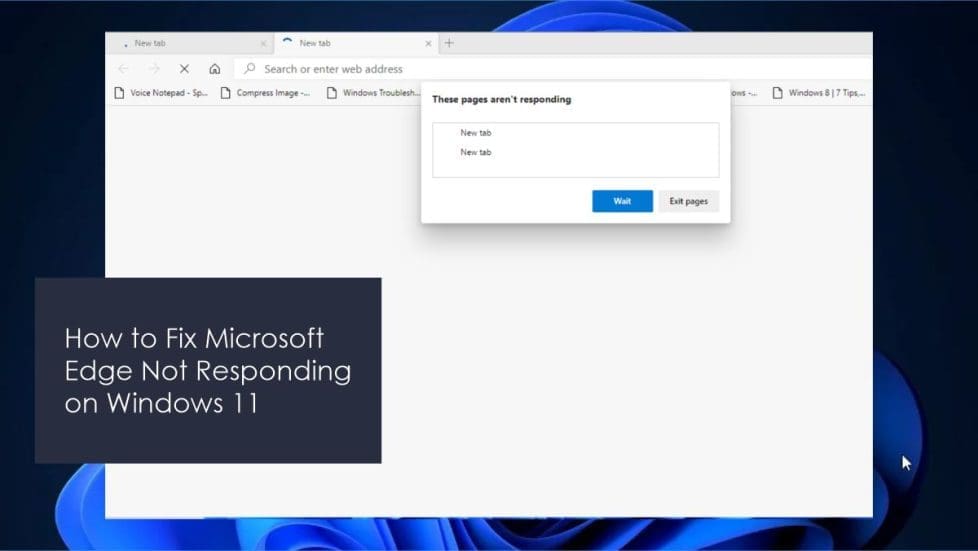The height and width of the screenshot is (551, 978).
Task: Click the search magnifier icon in address bar
Action: click(x=249, y=68)
